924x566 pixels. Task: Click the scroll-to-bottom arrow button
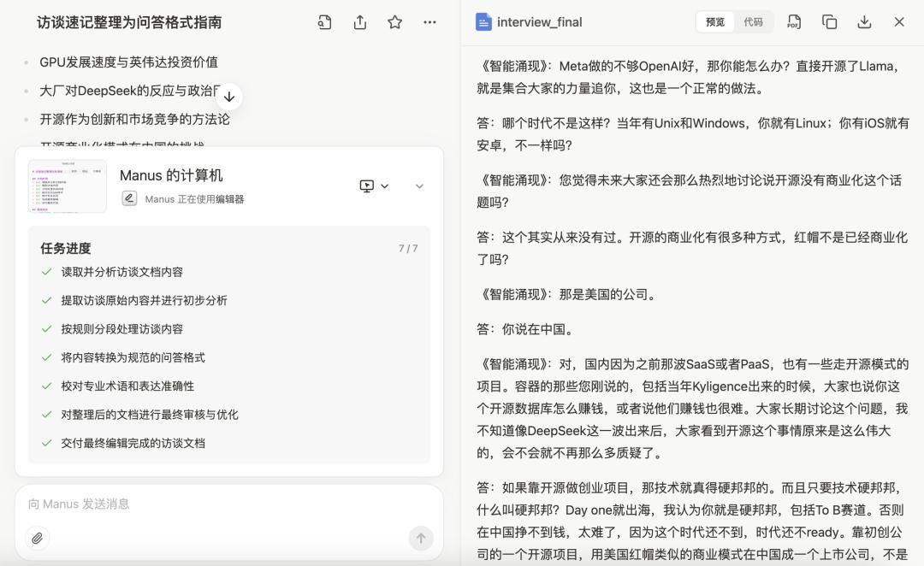[229, 97]
